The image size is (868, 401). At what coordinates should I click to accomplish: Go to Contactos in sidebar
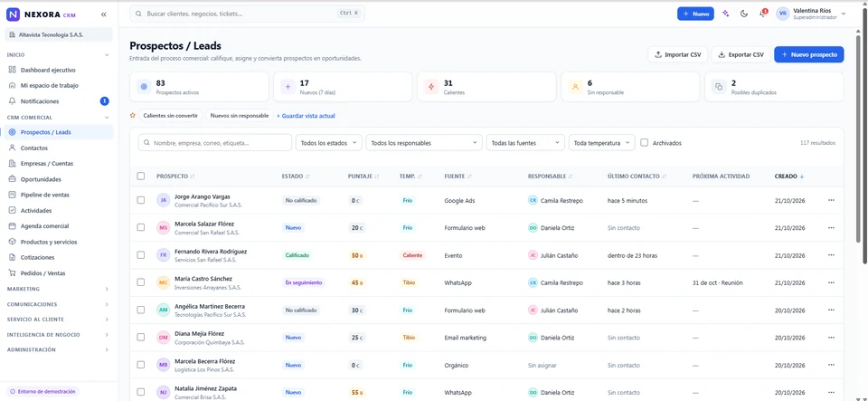pos(58,148)
